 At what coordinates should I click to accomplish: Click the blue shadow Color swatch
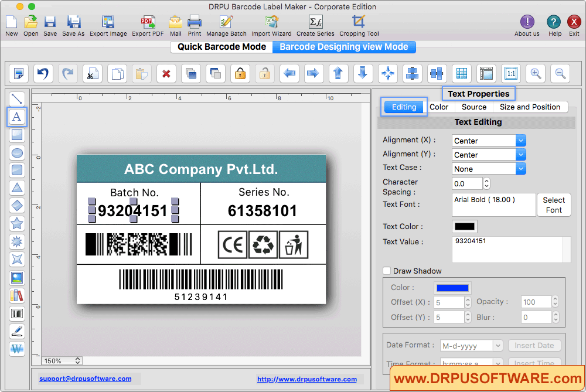point(452,288)
